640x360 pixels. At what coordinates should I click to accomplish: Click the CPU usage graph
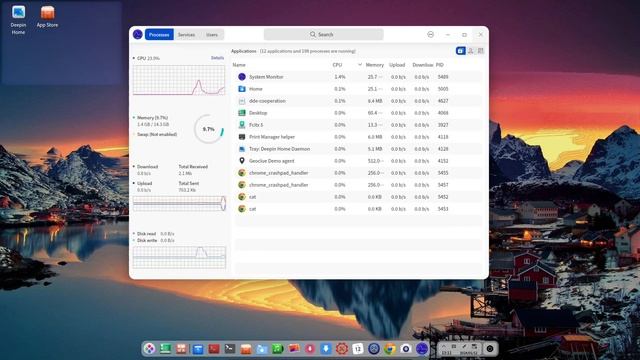click(x=179, y=80)
